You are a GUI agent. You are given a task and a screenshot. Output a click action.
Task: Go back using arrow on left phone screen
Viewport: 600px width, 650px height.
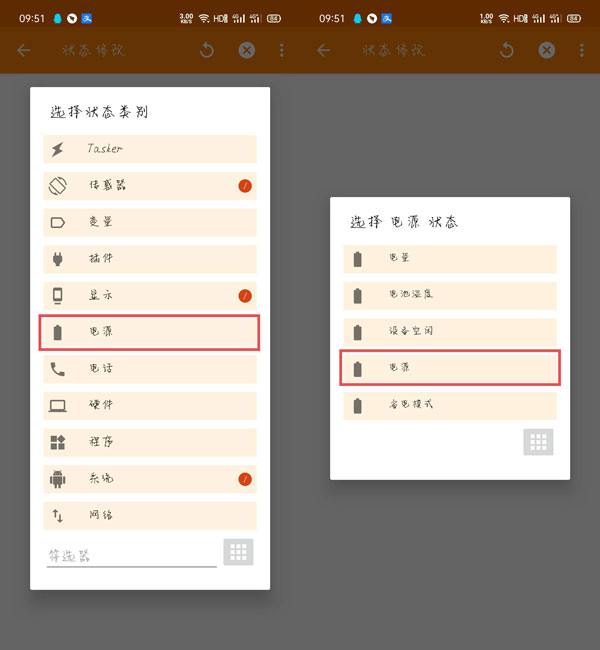pyautogui.click(x=24, y=51)
